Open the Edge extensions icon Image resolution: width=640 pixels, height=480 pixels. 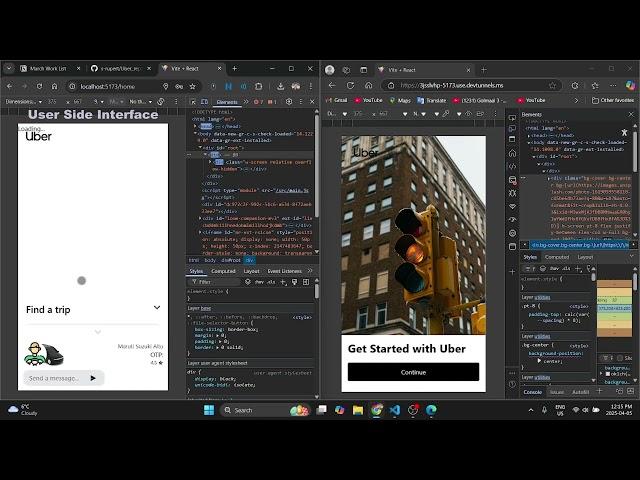(575, 85)
